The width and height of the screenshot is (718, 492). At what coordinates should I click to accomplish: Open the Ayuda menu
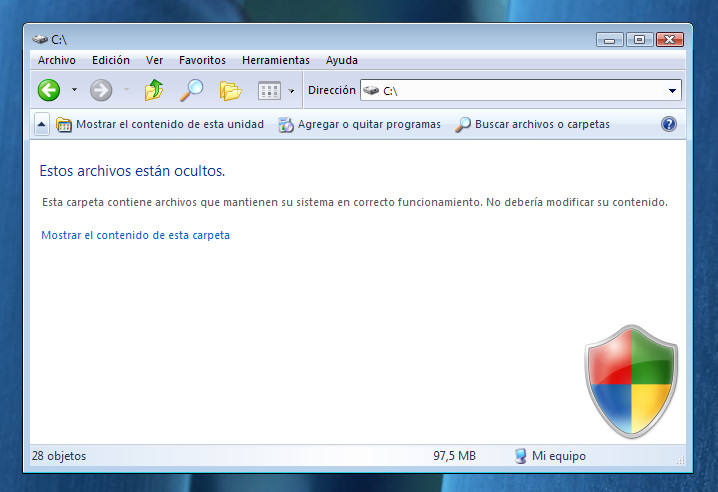tap(342, 60)
